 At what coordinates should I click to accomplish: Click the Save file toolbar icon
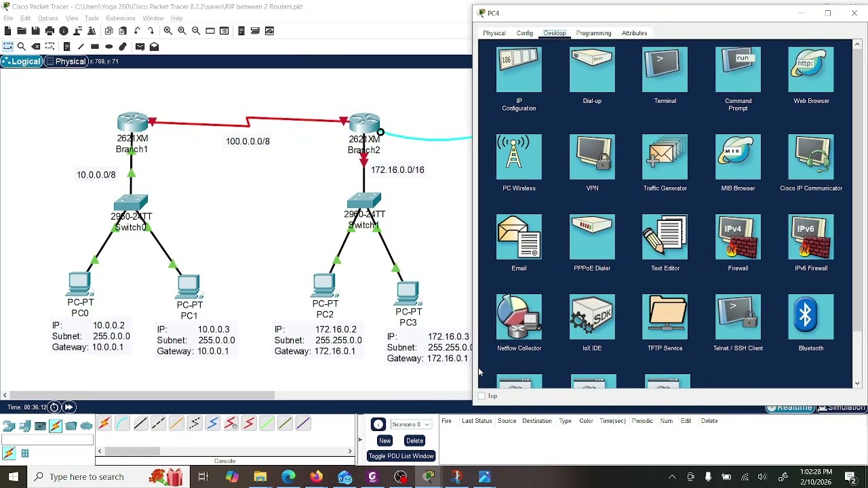pos(35,30)
